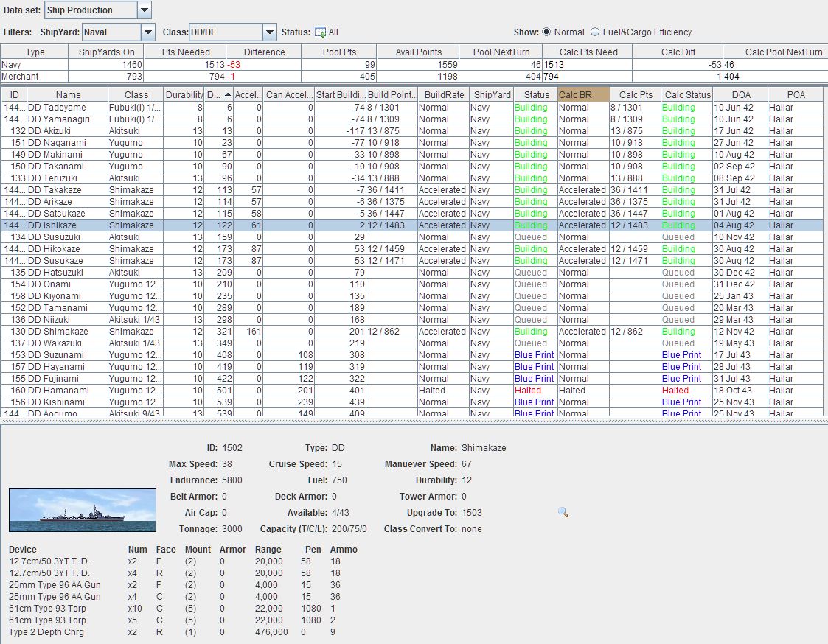The height and width of the screenshot is (644, 828).
Task: Select the DD Fujinami row
Action: click(x=412, y=379)
